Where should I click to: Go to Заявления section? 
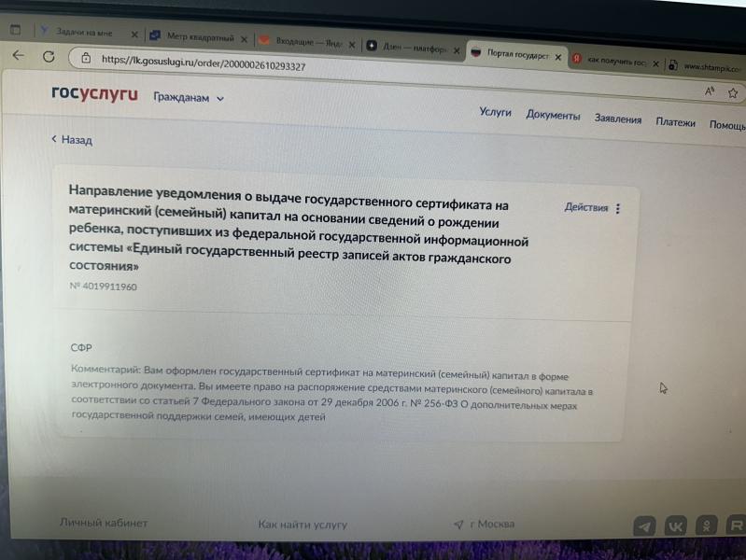617,119
